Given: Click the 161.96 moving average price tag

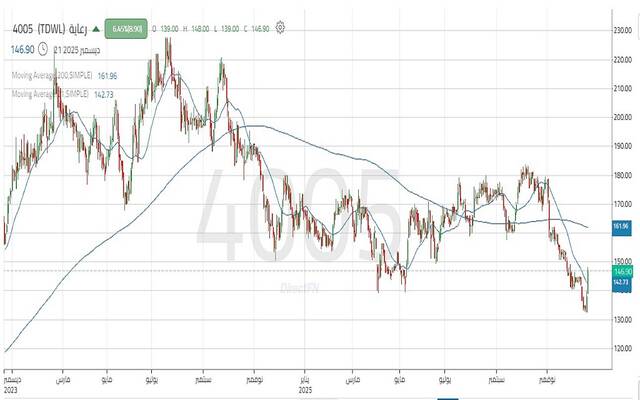Looking at the screenshot, I should pos(618,227).
